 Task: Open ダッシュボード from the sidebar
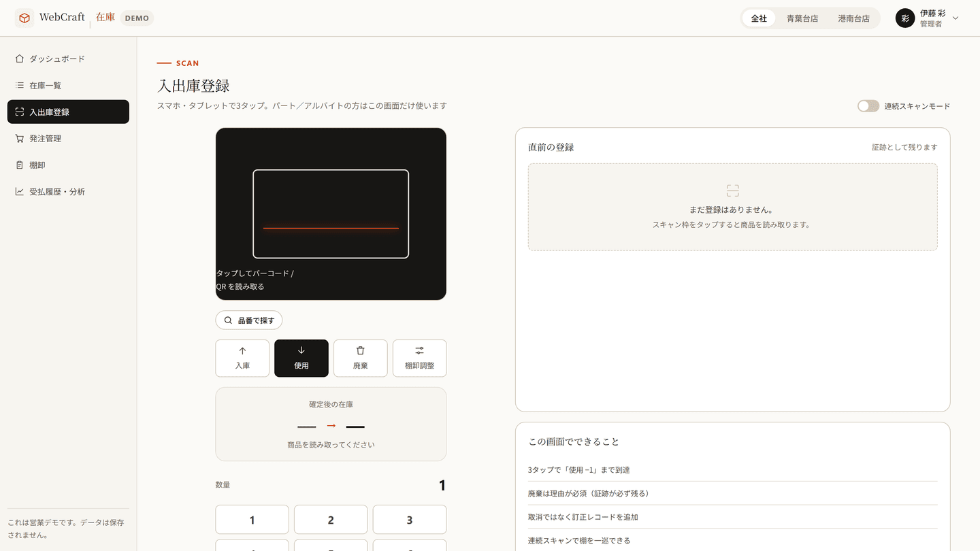(68, 59)
